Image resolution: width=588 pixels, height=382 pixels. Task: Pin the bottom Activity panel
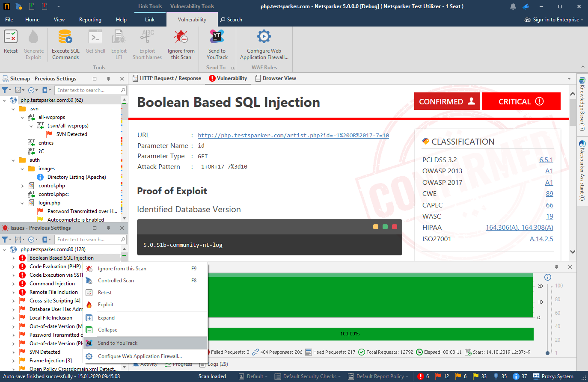click(x=557, y=267)
